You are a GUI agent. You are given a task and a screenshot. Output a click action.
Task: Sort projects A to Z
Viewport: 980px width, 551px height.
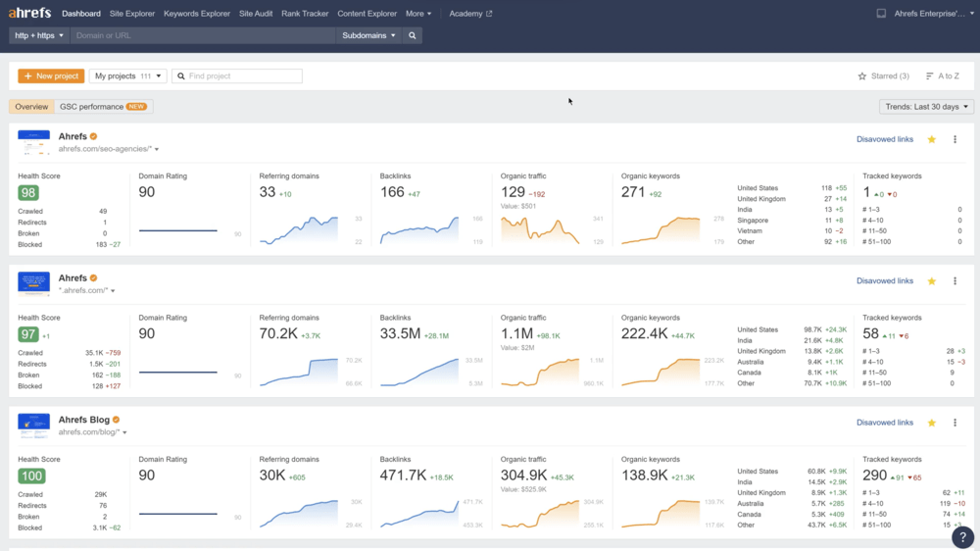[943, 76]
